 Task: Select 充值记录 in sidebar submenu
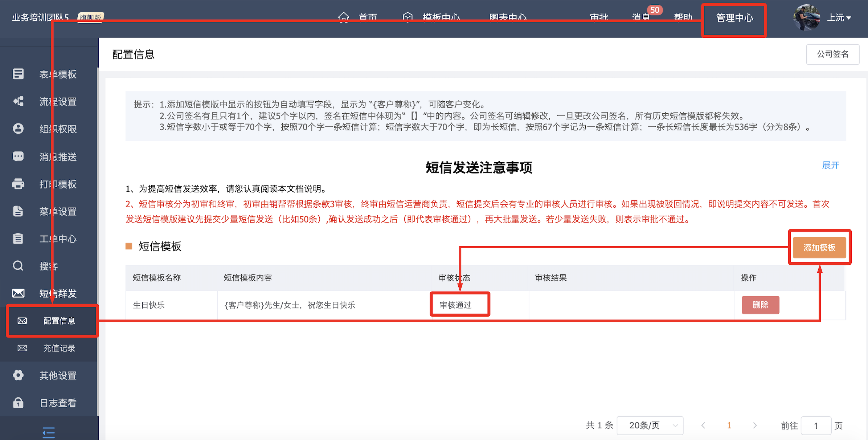coord(59,348)
